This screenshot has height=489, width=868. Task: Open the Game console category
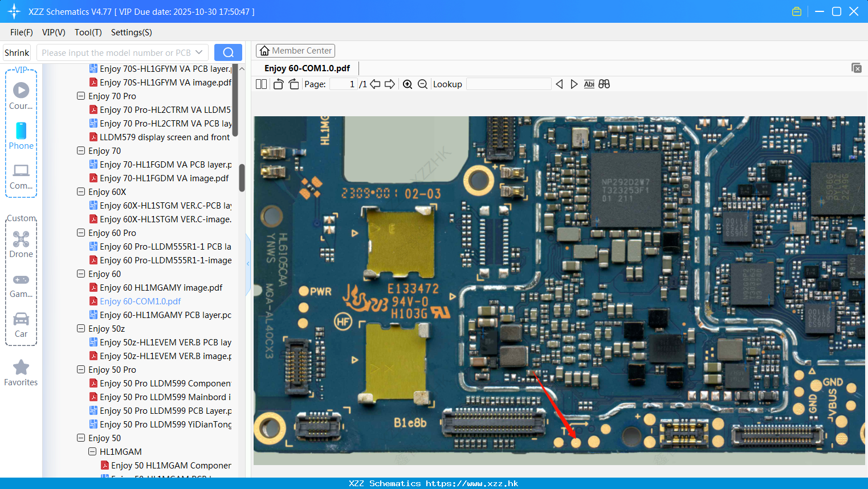tap(21, 285)
